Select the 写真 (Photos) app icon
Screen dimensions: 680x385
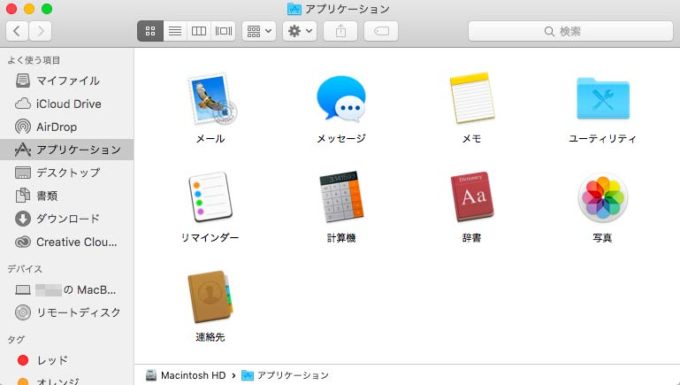(603, 197)
